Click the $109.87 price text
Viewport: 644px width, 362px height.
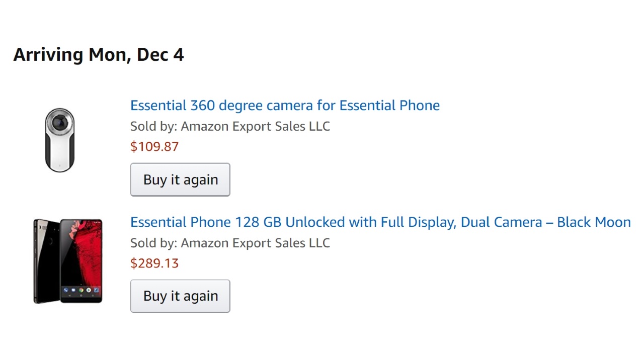click(x=154, y=147)
